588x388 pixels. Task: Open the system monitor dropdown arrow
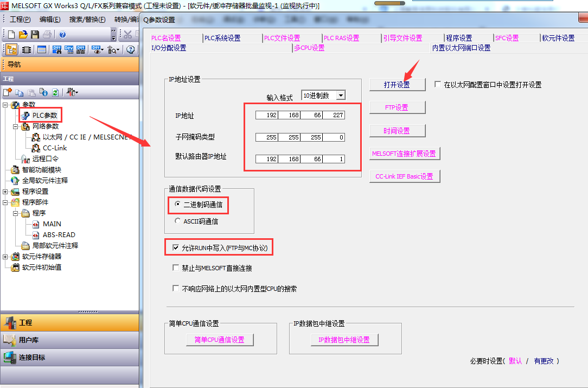coord(118,50)
